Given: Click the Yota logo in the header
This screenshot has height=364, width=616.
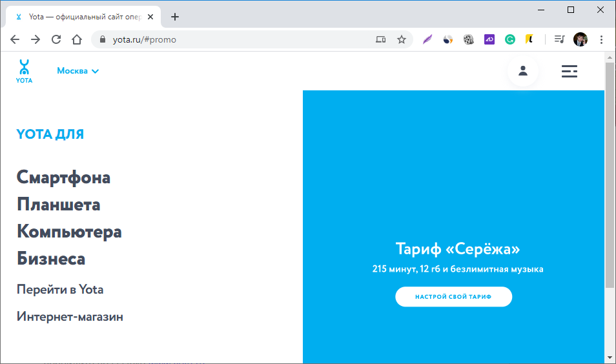Looking at the screenshot, I should pyautogui.click(x=24, y=71).
